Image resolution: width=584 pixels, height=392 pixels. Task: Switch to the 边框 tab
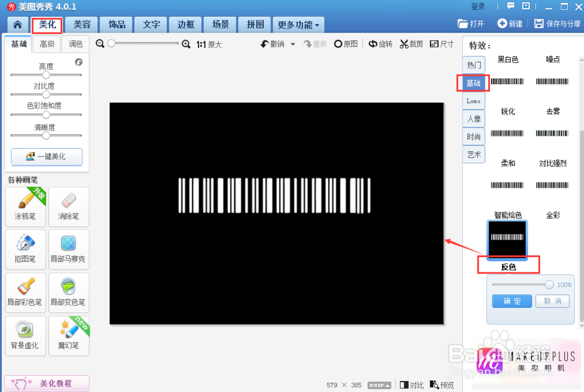click(x=186, y=25)
